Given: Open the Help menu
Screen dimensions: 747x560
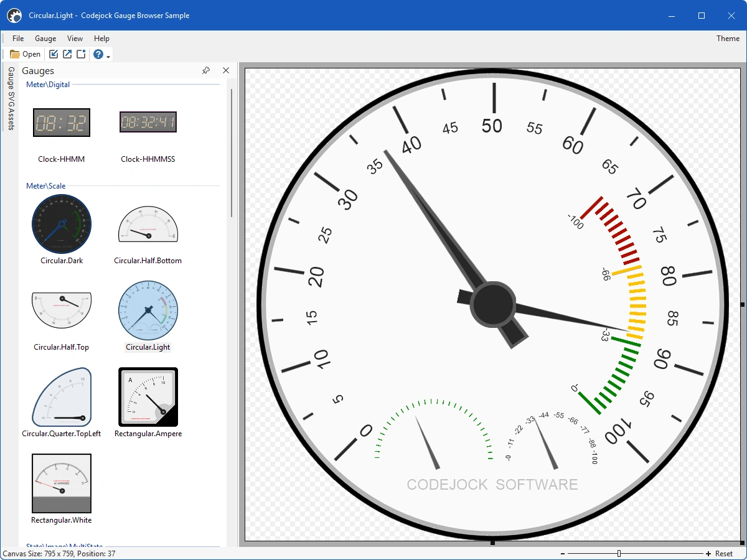Looking at the screenshot, I should (101, 39).
